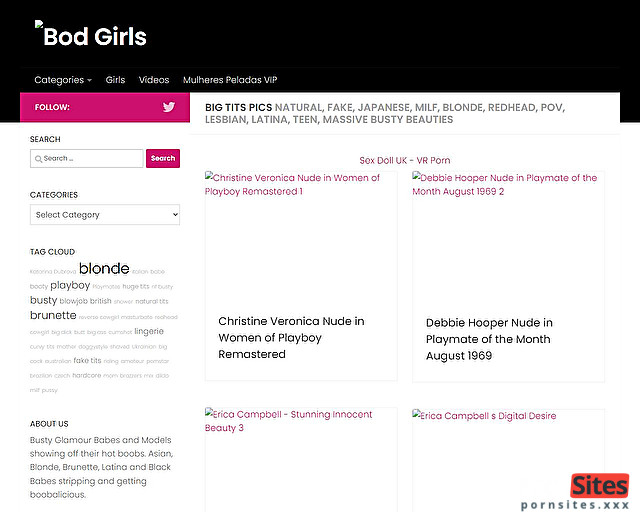Click the 'ABOUT US' heading

[x=49, y=424]
